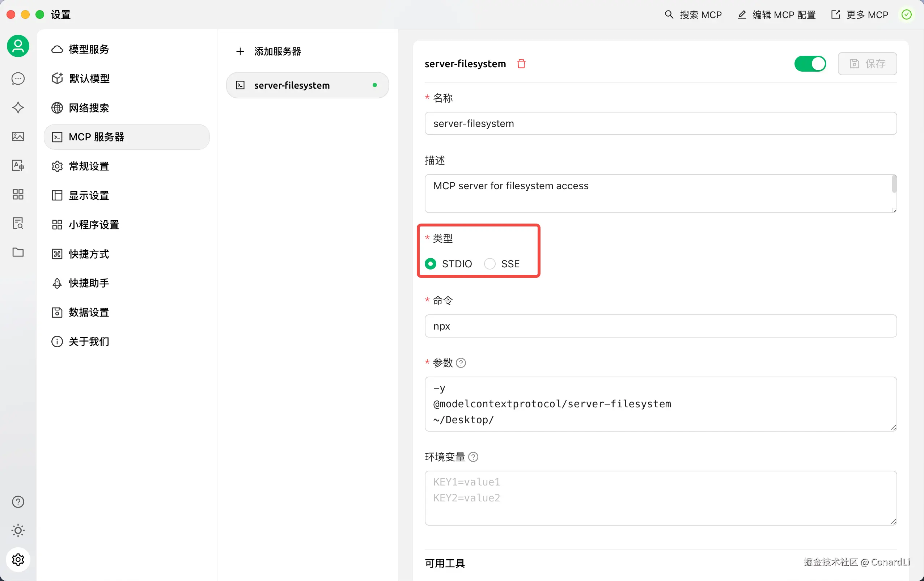This screenshot has width=924, height=581.
Task: Open the chat assistant sidebar icon
Action: click(x=18, y=79)
